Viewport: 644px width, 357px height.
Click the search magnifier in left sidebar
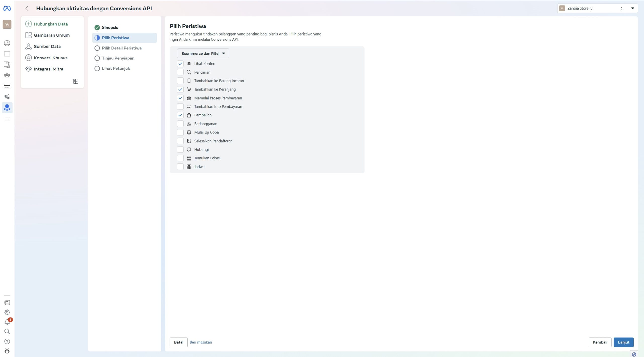[7, 332]
